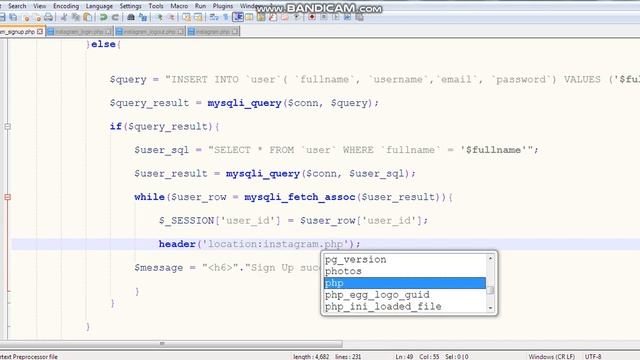
Task: Click autocomplete list scroll up arrow
Action: coord(491,258)
